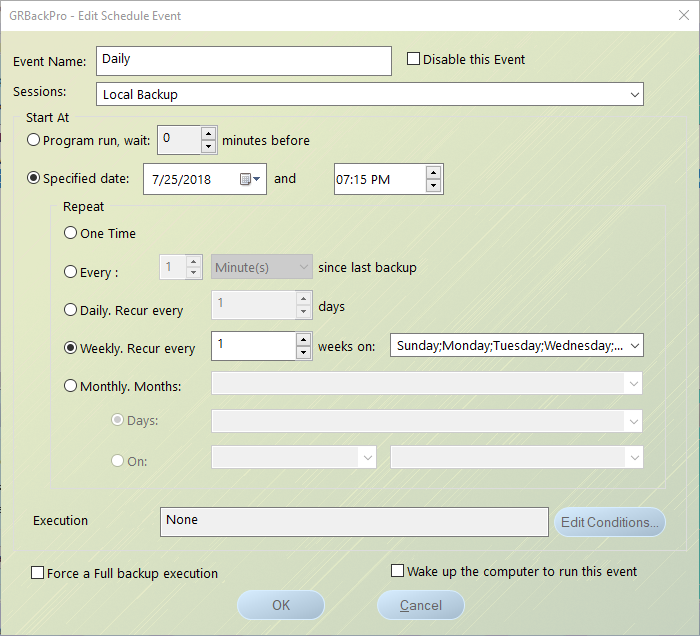Increase the Every interval value
Screen dimensions: 700x636
[193, 262]
